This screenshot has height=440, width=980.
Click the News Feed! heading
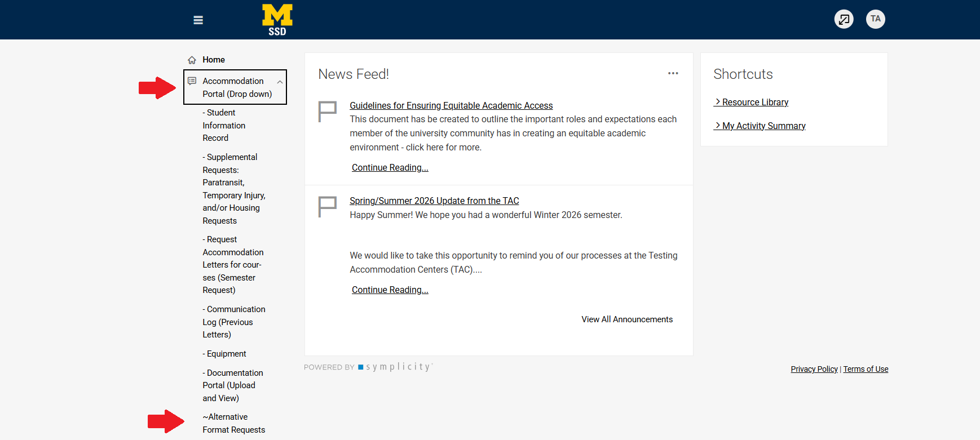point(354,74)
